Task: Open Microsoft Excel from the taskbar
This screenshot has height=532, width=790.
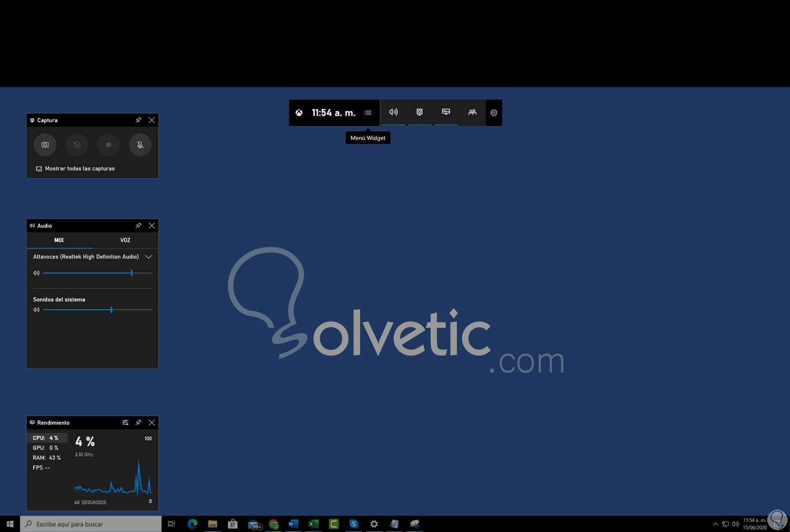Action: (313, 524)
